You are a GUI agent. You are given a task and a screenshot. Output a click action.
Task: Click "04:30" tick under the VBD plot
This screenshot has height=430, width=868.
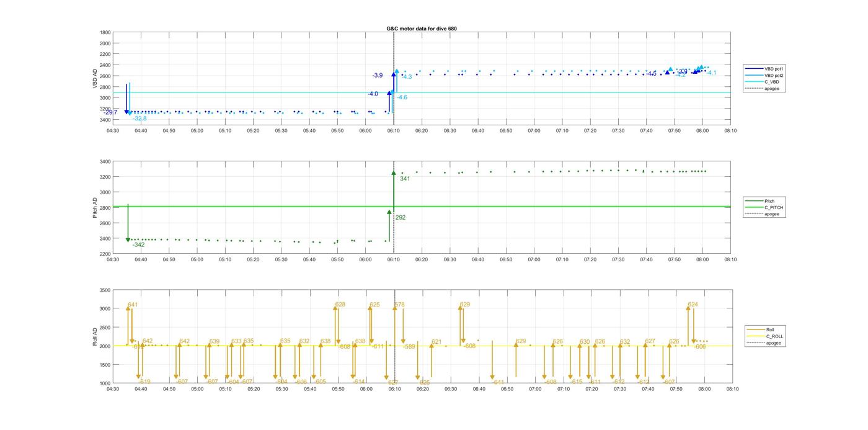pos(112,131)
